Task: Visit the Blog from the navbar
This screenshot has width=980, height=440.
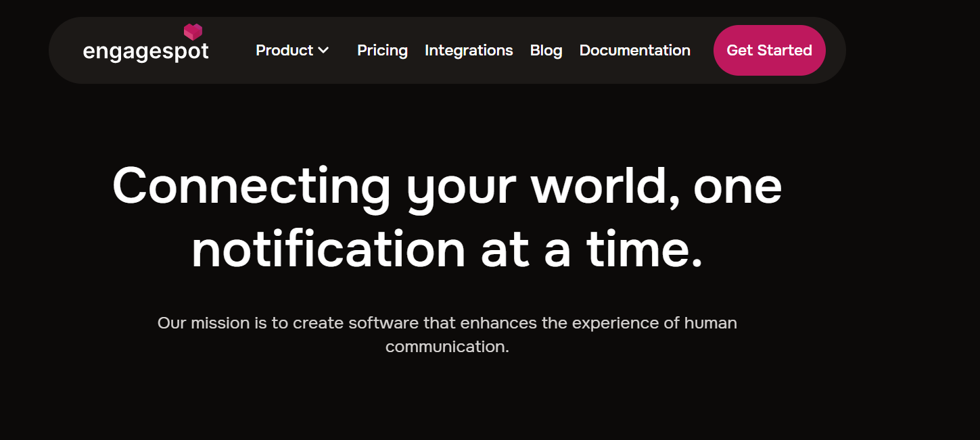Action: [546, 51]
